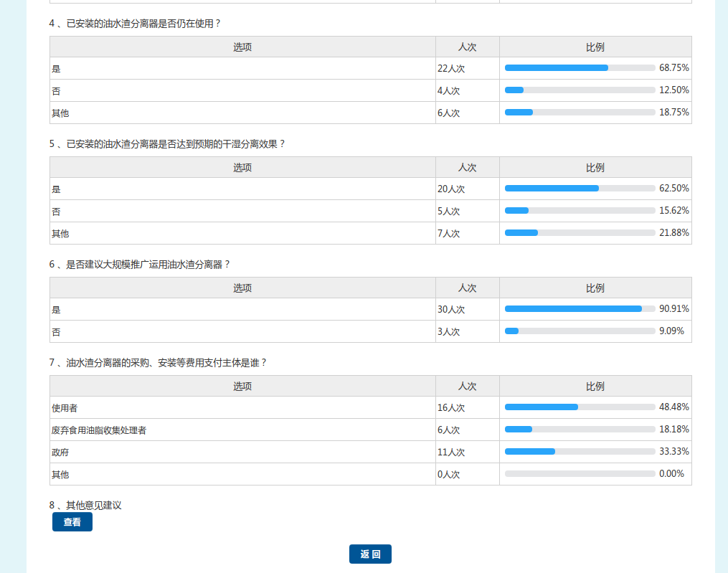Click question 4 title about 是否仍在使用
The width and height of the screenshot is (728, 573).
point(135,24)
